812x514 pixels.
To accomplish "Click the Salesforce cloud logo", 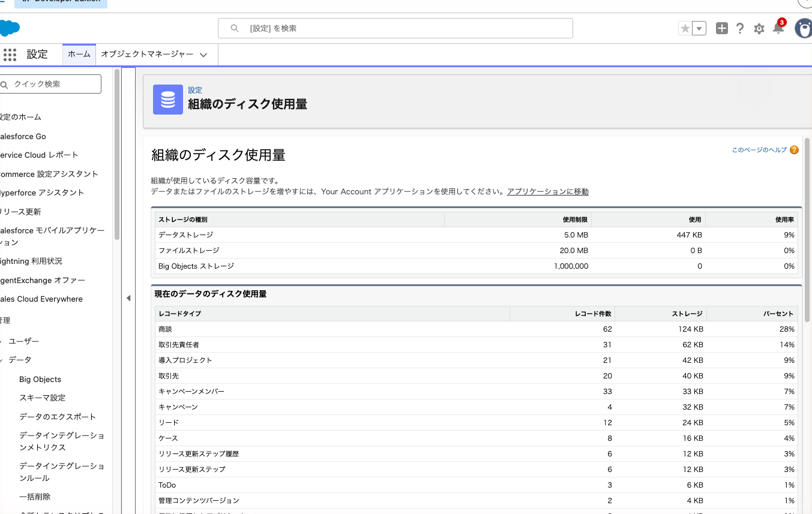I will click(10, 28).
